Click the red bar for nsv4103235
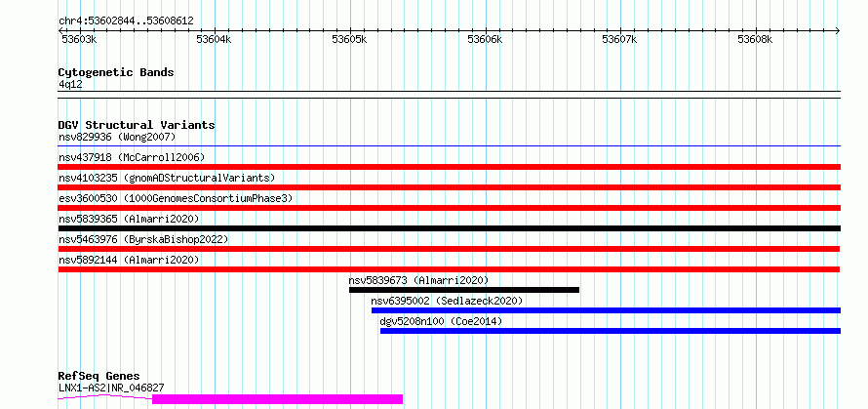 click(x=450, y=187)
